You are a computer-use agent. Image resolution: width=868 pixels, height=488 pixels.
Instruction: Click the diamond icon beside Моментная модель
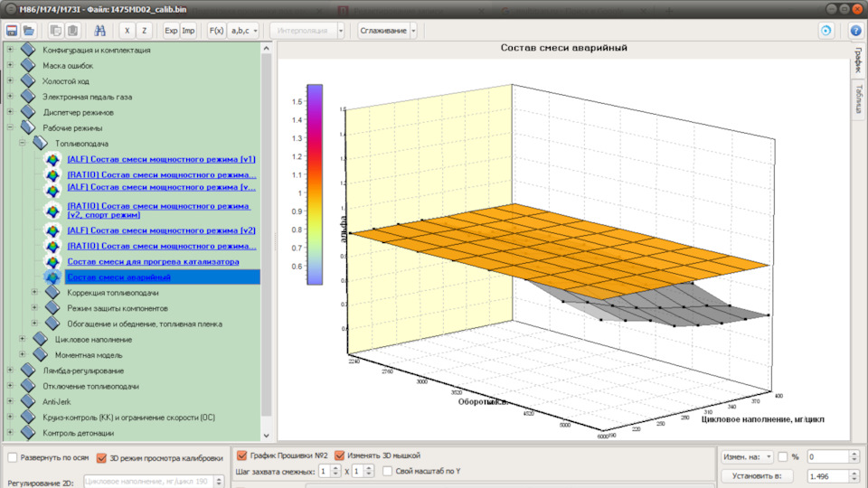pyautogui.click(x=40, y=354)
